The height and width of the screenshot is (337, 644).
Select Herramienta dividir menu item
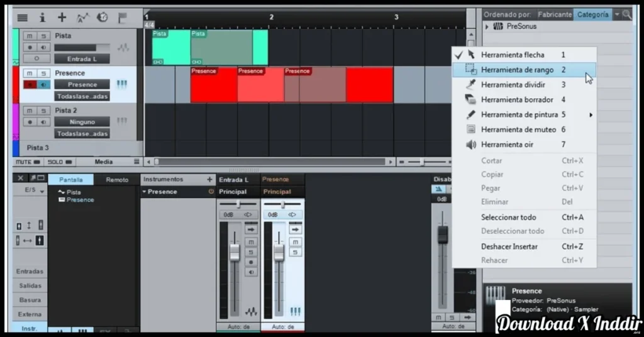coord(524,84)
